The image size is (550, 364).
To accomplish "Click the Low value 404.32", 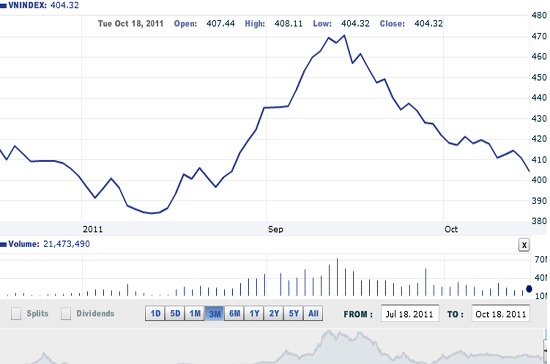I will pos(355,23).
